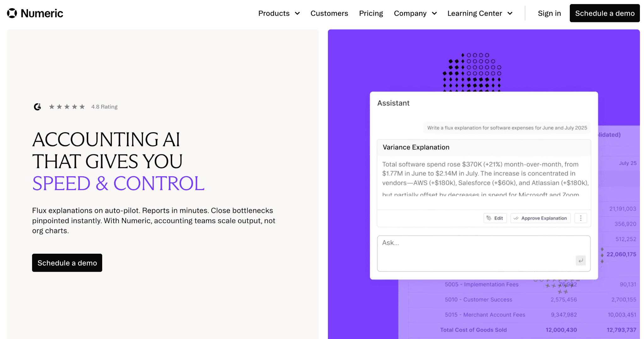Click Schedule a demo in the header

(x=604, y=13)
